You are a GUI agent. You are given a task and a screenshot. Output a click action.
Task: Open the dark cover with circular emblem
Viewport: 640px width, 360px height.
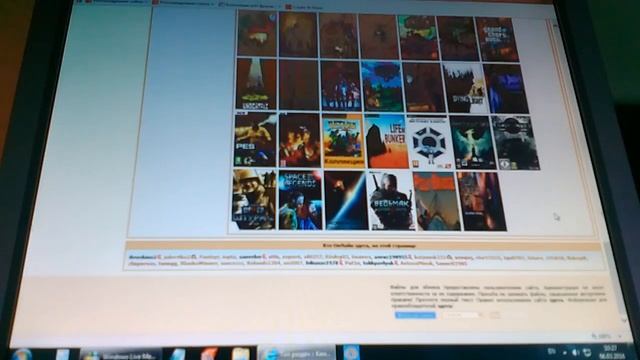click(516, 143)
